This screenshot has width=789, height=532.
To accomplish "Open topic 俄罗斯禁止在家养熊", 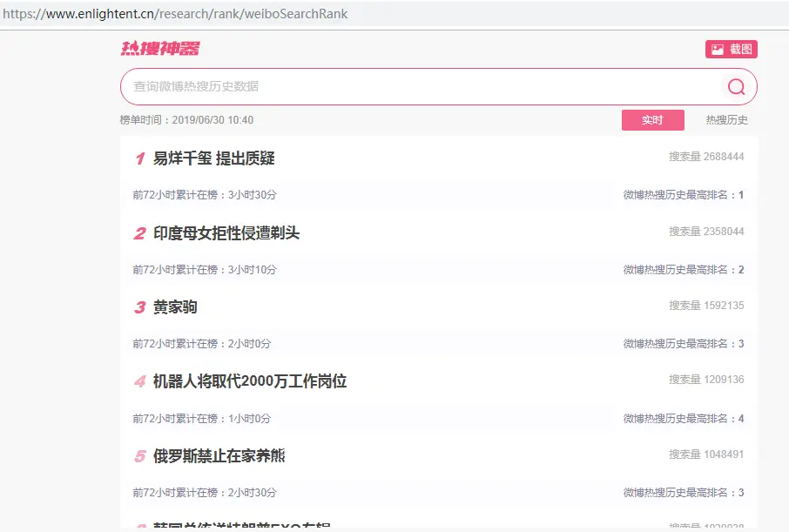I will click(x=219, y=455).
